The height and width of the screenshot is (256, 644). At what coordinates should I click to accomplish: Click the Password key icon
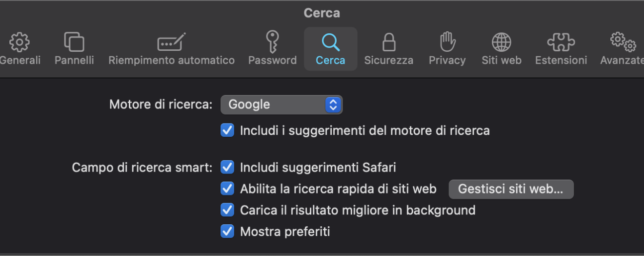pos(272,43)
